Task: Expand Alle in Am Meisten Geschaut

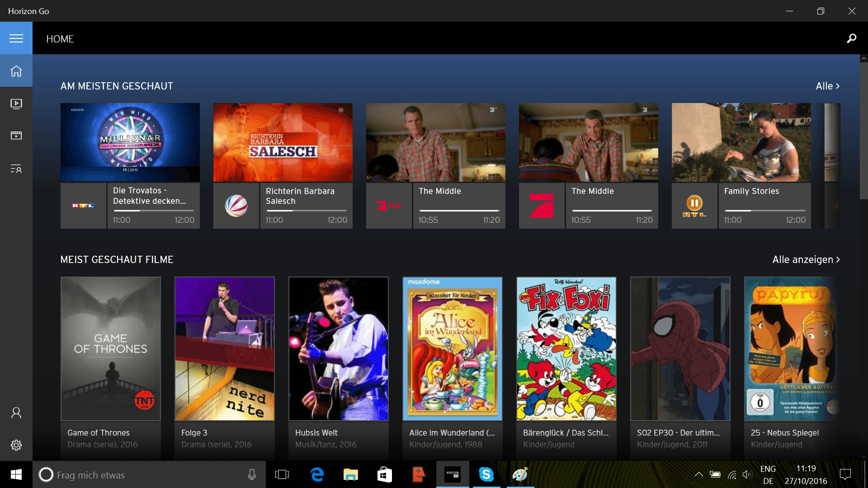Action: pos(827,86)
